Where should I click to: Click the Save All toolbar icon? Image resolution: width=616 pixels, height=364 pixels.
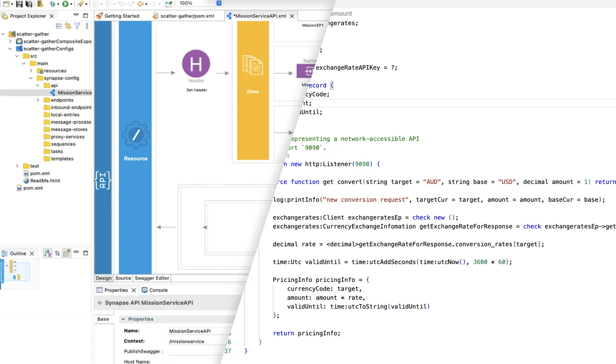coord(29,4)
